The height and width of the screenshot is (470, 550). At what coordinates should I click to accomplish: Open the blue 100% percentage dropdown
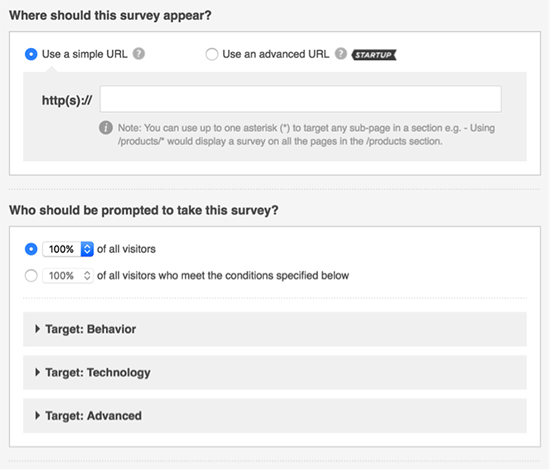point(68,249)
